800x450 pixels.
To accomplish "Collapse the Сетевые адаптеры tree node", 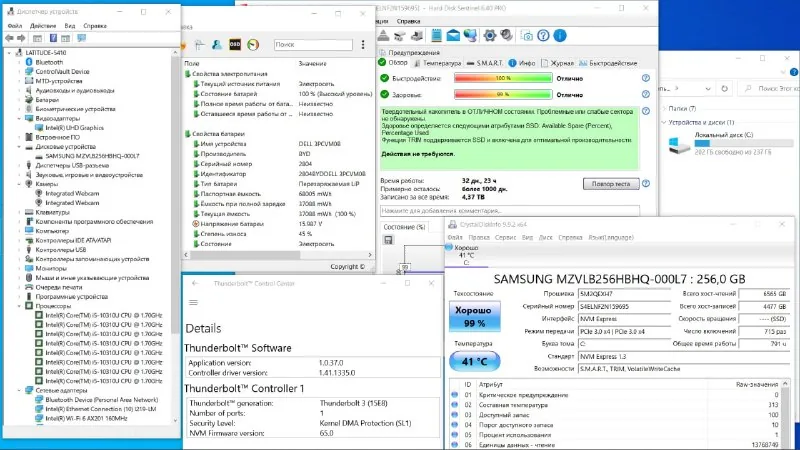I will (x=19, y=390).
